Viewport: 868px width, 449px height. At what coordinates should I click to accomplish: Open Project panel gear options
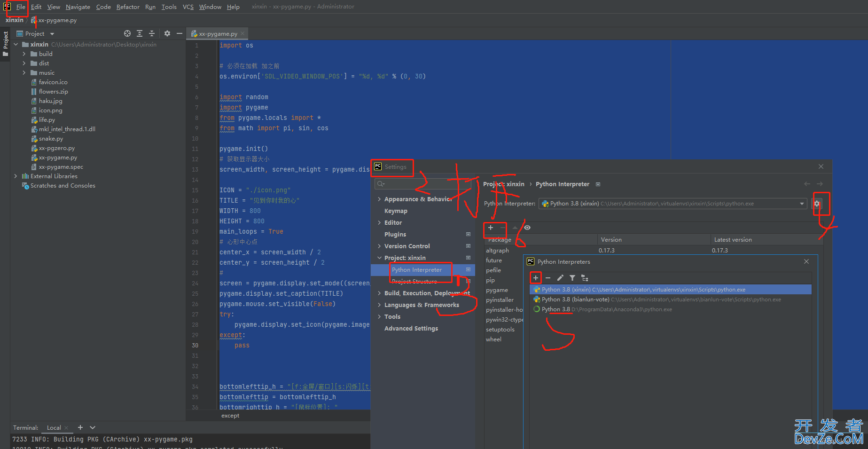point(167,33)
